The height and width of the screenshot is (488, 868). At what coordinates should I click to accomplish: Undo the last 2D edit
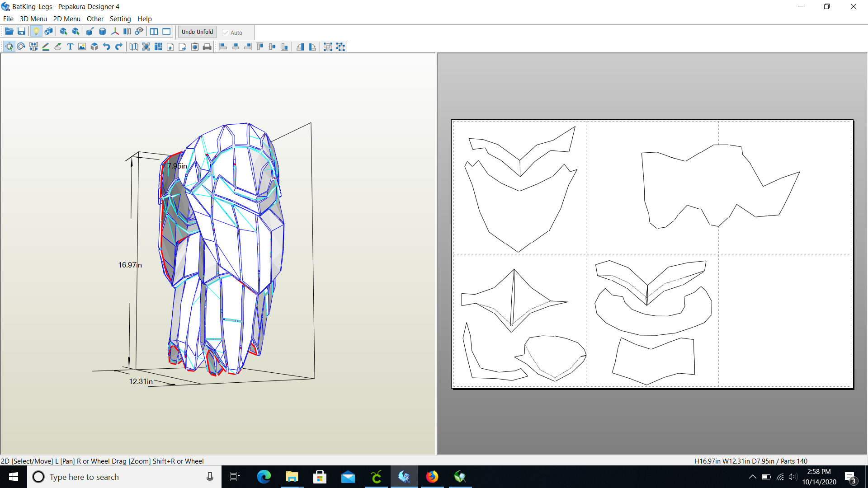(106, 46)
